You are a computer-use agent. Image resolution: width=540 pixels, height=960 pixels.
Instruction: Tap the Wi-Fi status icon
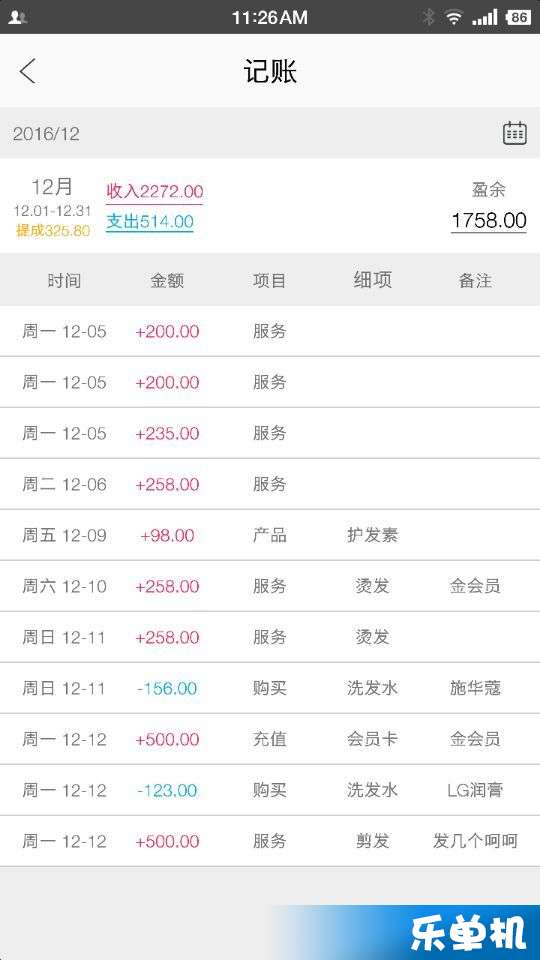pyautogui.click(x=454, y=17)
